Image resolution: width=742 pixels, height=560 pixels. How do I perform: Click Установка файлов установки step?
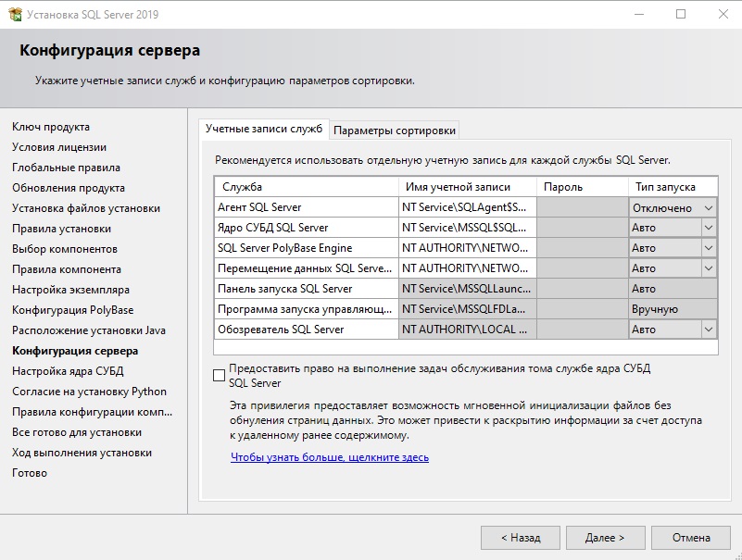[x=86, y=208]
